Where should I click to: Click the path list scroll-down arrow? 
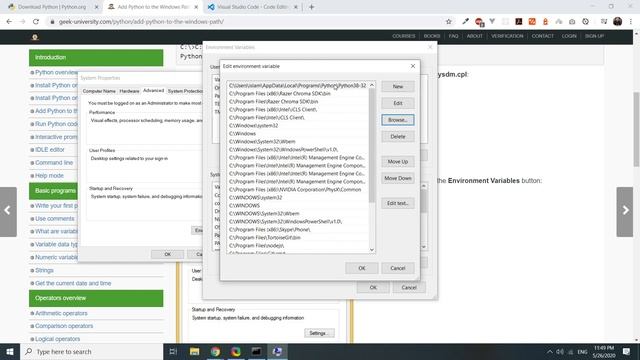click(371, 249)
